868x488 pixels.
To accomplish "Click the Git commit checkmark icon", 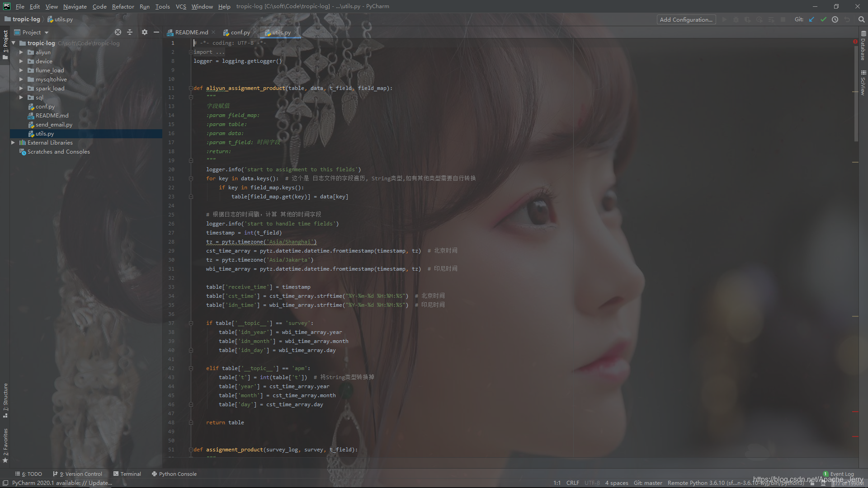I will click(823, 19).
